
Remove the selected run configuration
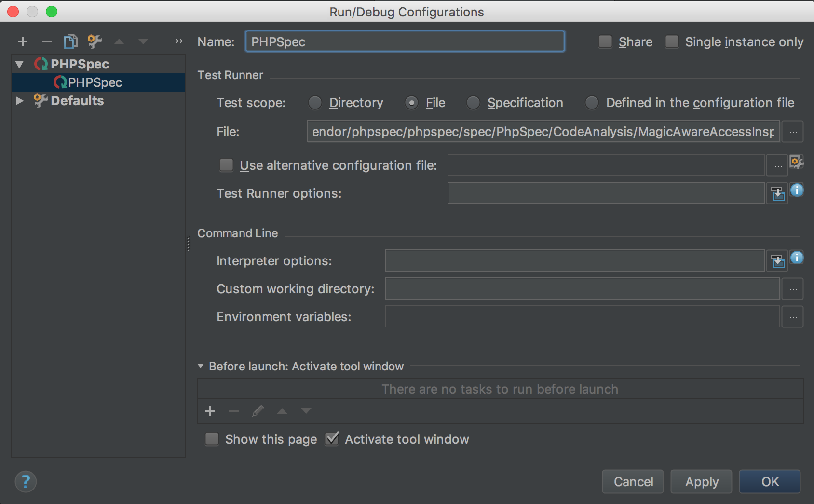click(46, 41)
